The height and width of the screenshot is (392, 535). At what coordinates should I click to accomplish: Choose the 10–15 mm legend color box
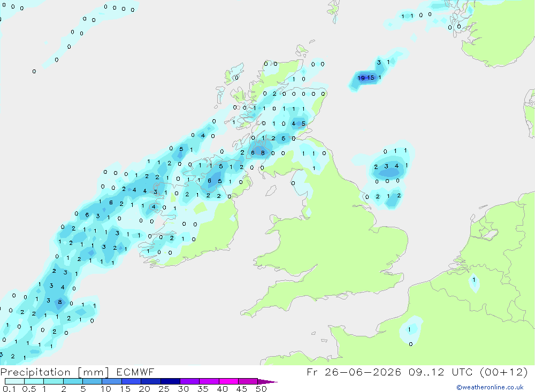tap(112, 381)
